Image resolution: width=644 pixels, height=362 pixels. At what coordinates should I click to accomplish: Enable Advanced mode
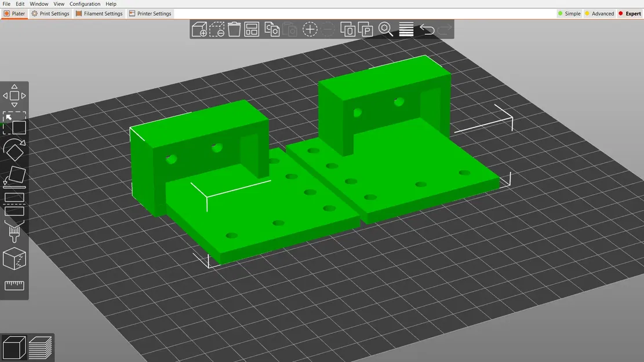(599, 13)
